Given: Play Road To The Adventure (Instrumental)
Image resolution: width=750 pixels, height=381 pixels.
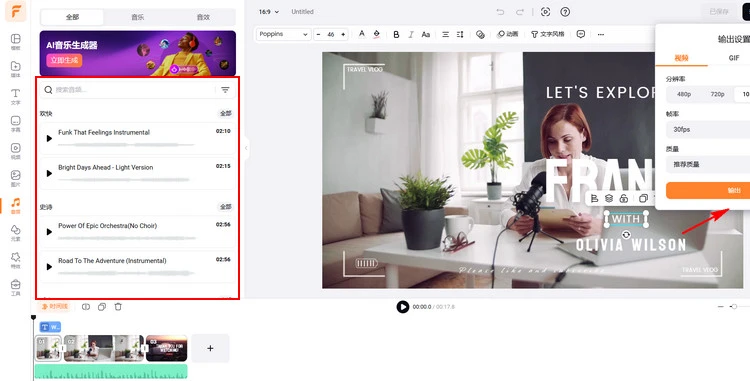Looking at the screenshot, I should pos(49,266).
